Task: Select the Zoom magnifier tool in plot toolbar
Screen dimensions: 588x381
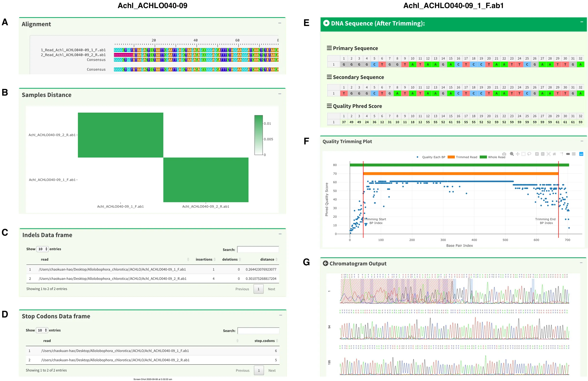Action: [512, 154]
